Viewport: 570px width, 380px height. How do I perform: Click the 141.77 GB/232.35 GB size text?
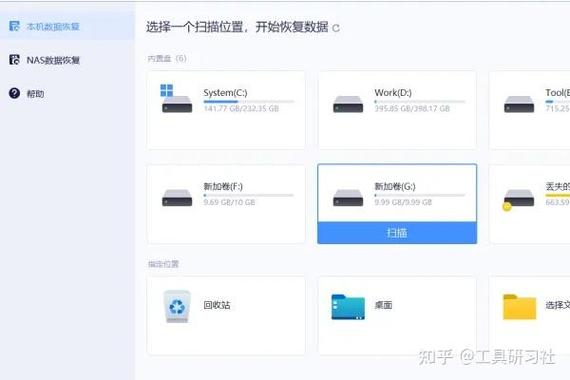tap(241, 108)
